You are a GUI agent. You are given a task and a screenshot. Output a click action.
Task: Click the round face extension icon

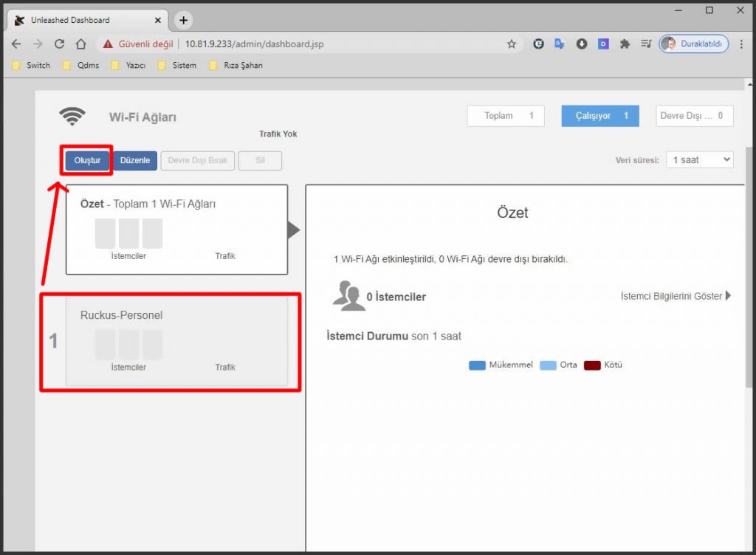pos(538,44)
